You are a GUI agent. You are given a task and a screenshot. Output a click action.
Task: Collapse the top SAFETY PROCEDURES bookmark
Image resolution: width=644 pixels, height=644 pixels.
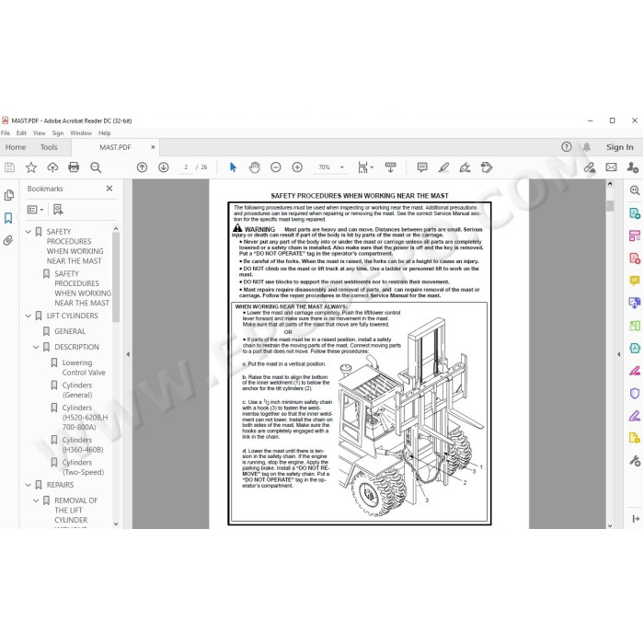click(x=29, y=232)
